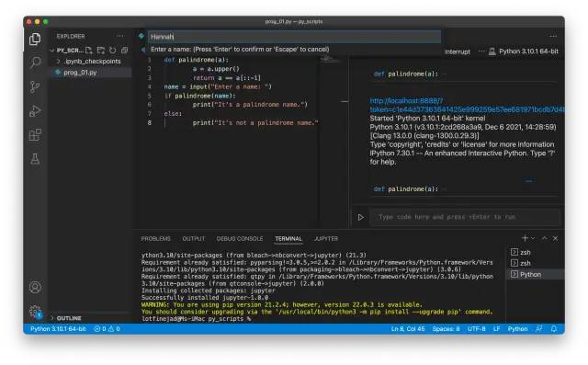Switch to the TERMINAL tab
588x365 pixels.
point(288,238)
